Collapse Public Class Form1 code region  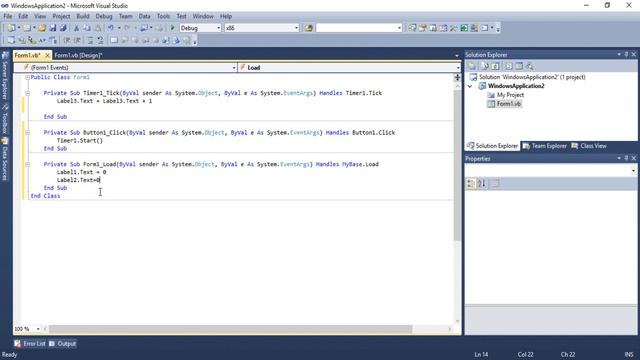tap(27, 77)
